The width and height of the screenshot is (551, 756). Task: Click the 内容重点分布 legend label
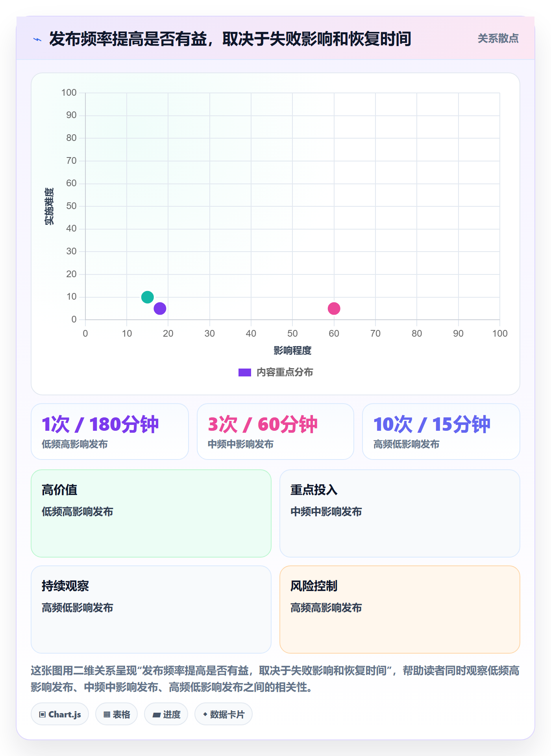(285, 372)
